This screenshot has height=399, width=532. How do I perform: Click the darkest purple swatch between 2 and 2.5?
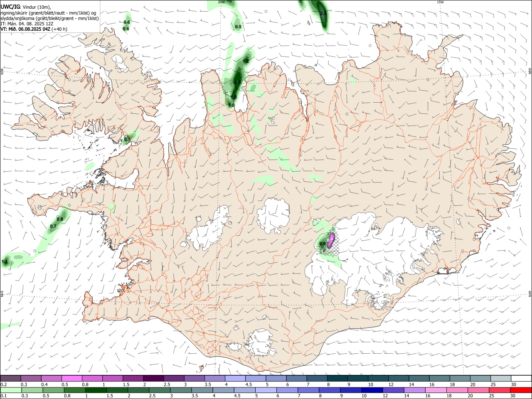pyautogui.click(x=153, y=378)
